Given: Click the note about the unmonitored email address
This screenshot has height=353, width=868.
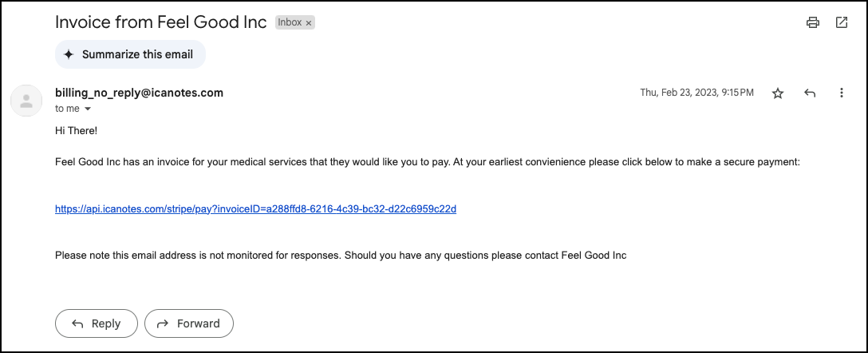Looking at the screenshot, I should tap(341, 256).
